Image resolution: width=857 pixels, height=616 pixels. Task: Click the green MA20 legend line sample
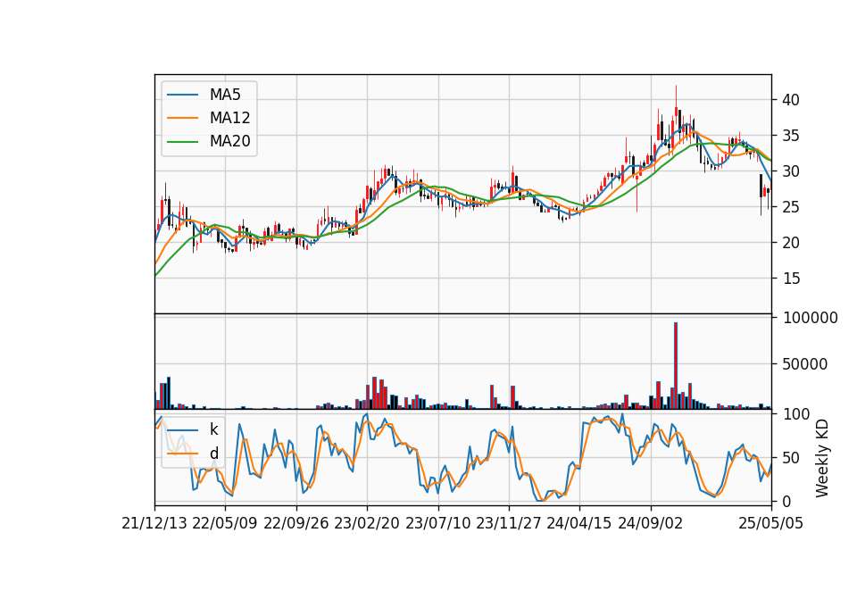[182, 142]
